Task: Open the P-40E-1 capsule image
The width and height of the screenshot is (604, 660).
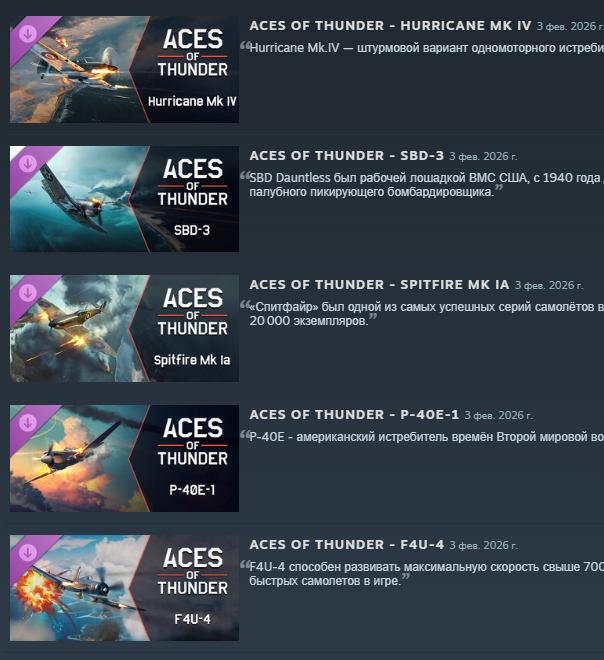Action: pyautogui.click(x=124, y=458)
